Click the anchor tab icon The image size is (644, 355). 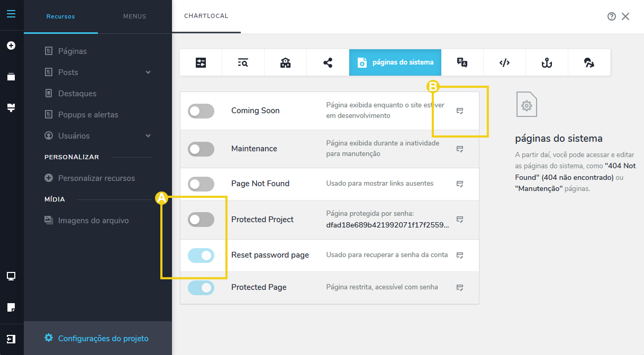tap(547, 63)
